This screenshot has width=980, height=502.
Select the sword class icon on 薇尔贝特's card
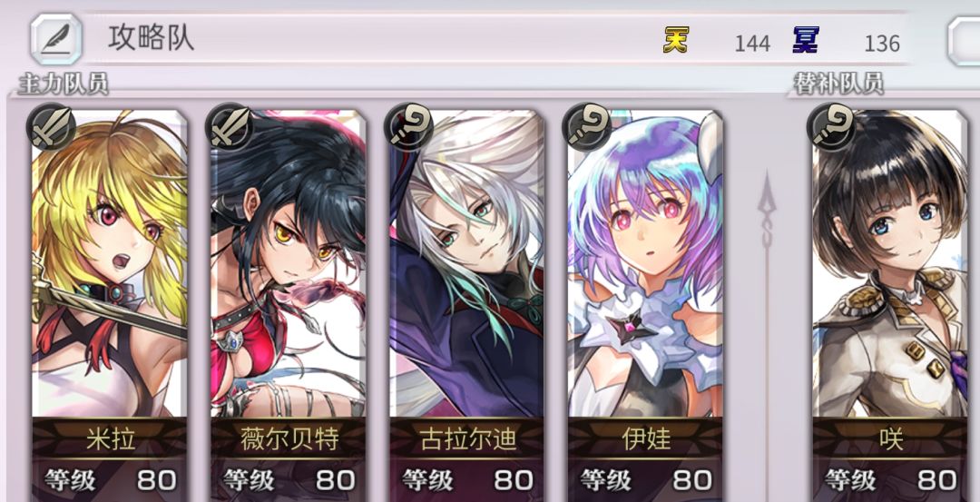pos(230,128)
